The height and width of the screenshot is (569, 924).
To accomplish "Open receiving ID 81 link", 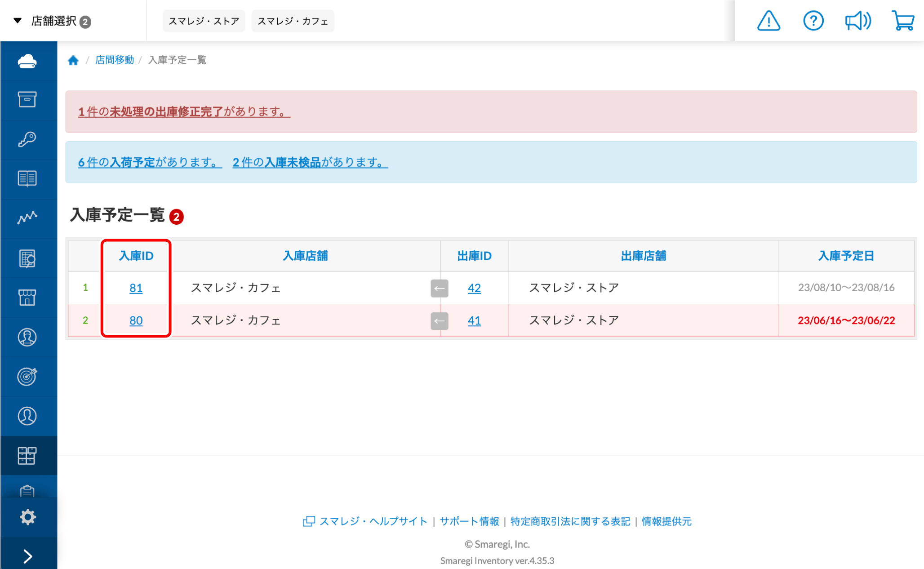I will (136, 288).
